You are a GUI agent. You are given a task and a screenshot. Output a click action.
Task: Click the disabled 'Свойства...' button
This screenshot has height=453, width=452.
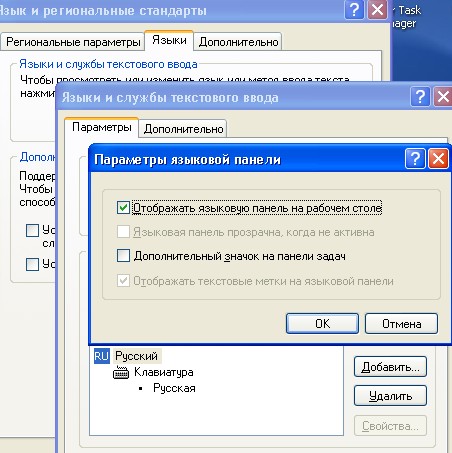tap(390, 425)
